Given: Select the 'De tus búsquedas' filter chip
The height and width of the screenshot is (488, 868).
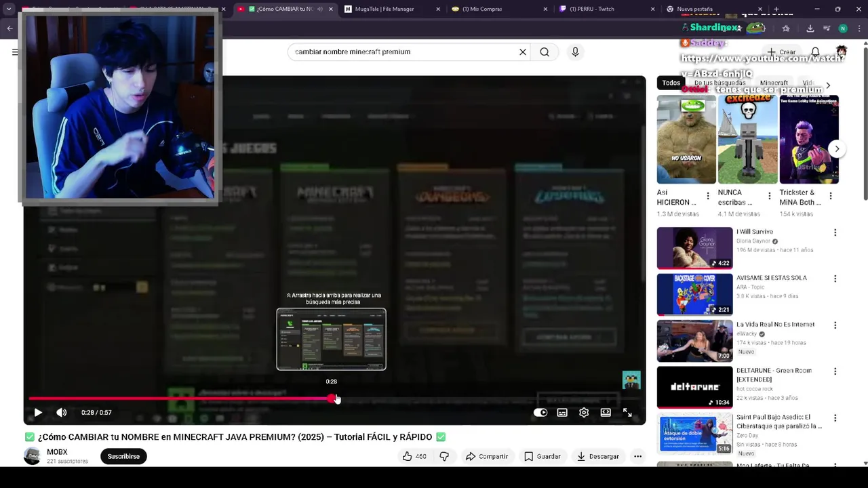Looking at the screenshot, I should pos(719,83).
